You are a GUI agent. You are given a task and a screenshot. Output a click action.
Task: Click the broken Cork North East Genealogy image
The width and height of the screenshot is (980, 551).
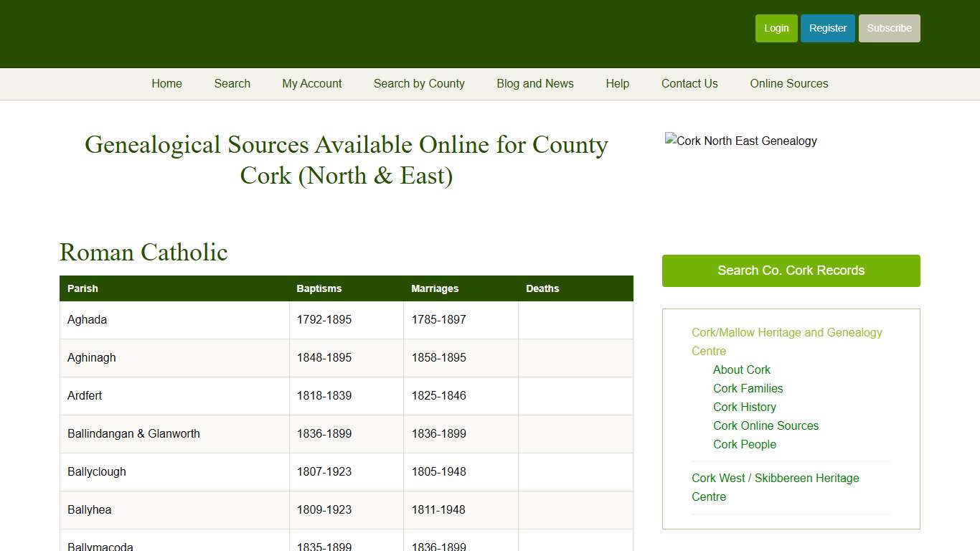pyautogui.click(x=741, y=141)
